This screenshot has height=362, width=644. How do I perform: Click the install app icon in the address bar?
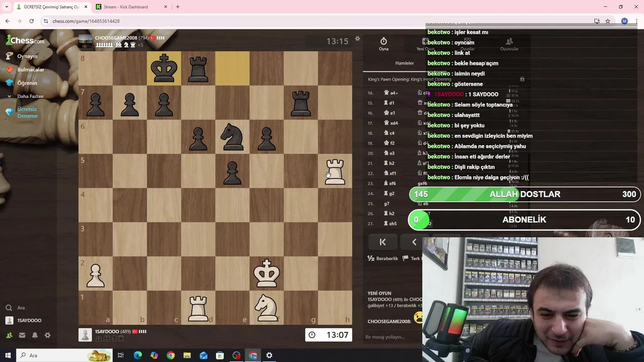point(597,21)
